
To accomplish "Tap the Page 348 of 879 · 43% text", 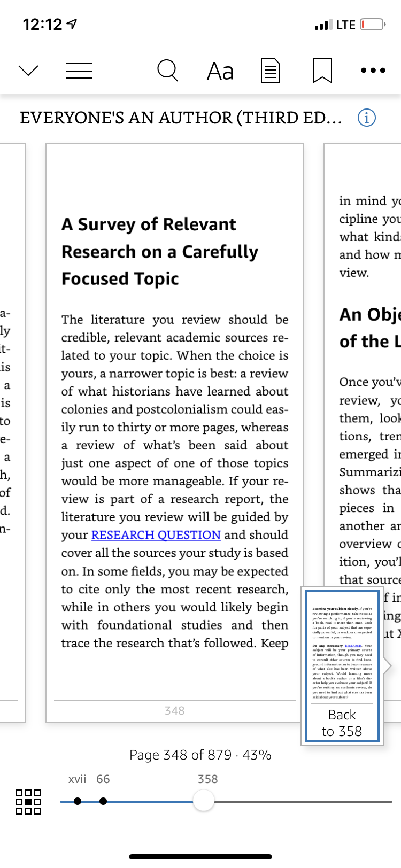I will click(x=200, y=755).
